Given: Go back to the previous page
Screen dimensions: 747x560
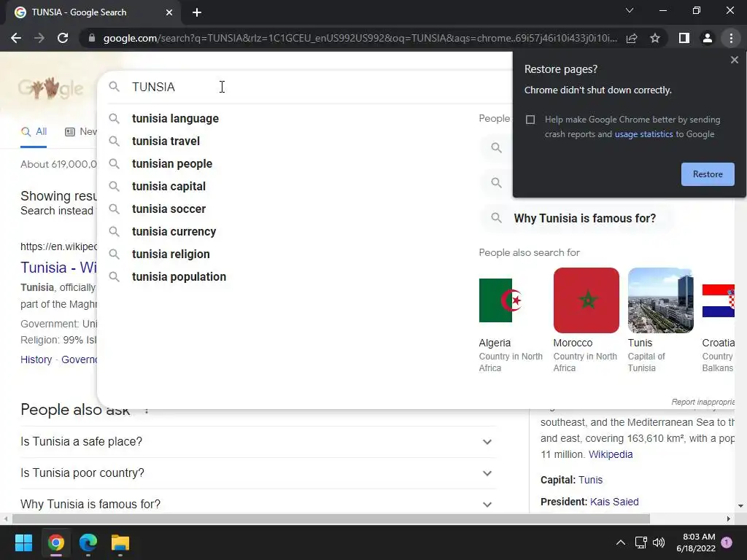Looking at the screenshot, I should [x=16, y=38].
